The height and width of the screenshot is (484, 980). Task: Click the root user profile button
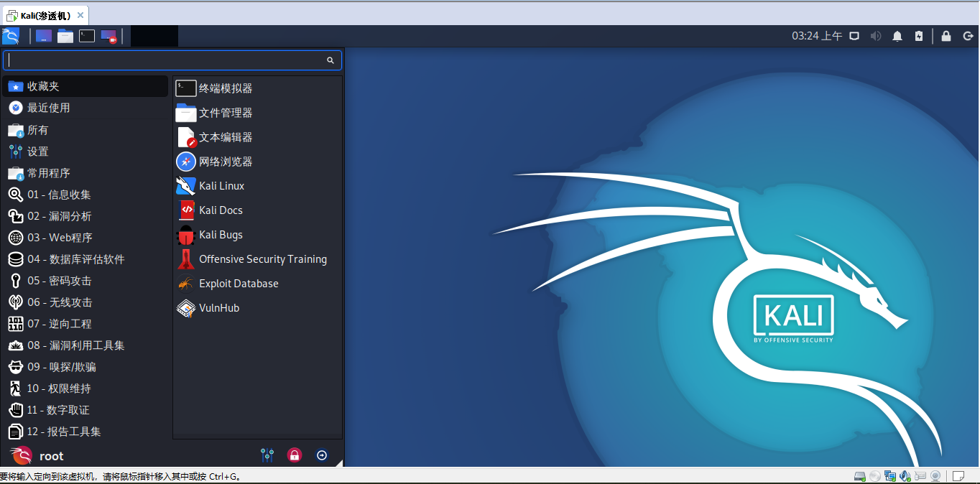coord(37,455)
